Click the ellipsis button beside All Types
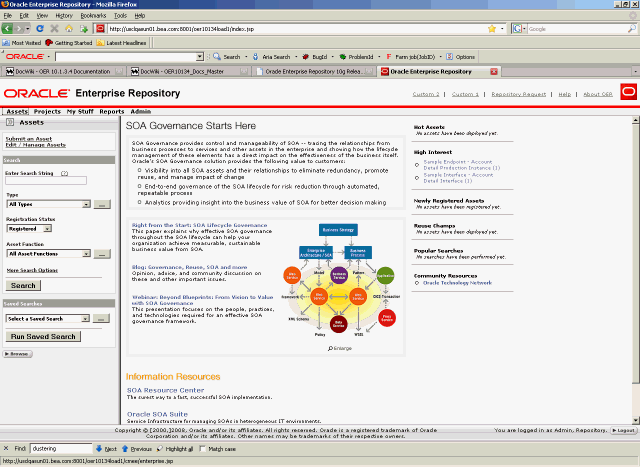Viewport: 640px width, 467px height. 102,204
